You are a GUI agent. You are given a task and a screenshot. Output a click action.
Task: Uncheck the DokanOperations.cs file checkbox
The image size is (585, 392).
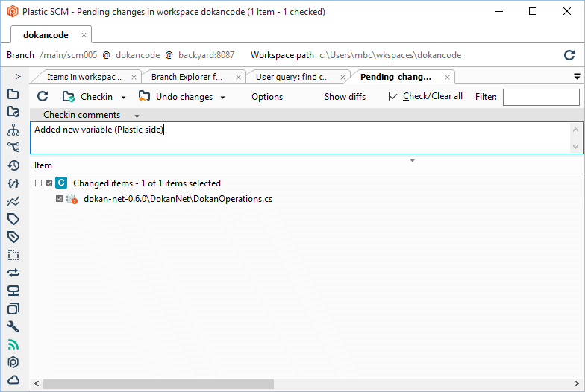point(60,199)
